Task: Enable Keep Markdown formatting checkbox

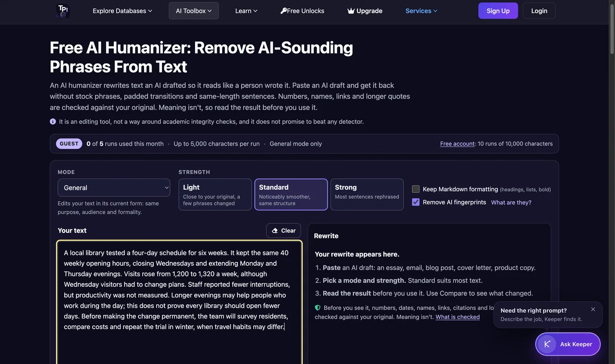Action: [x=416, y=189]
